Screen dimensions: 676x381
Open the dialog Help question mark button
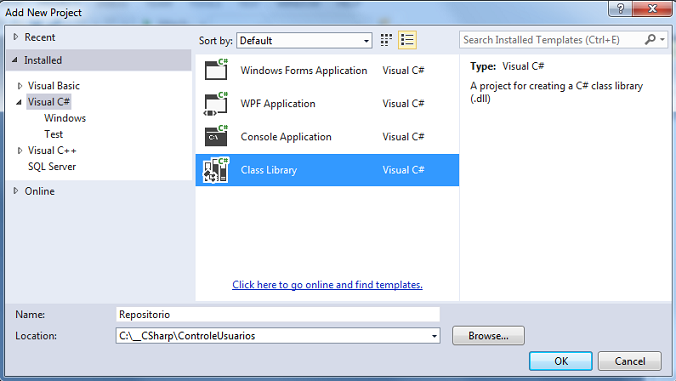(x=621, y=8)
